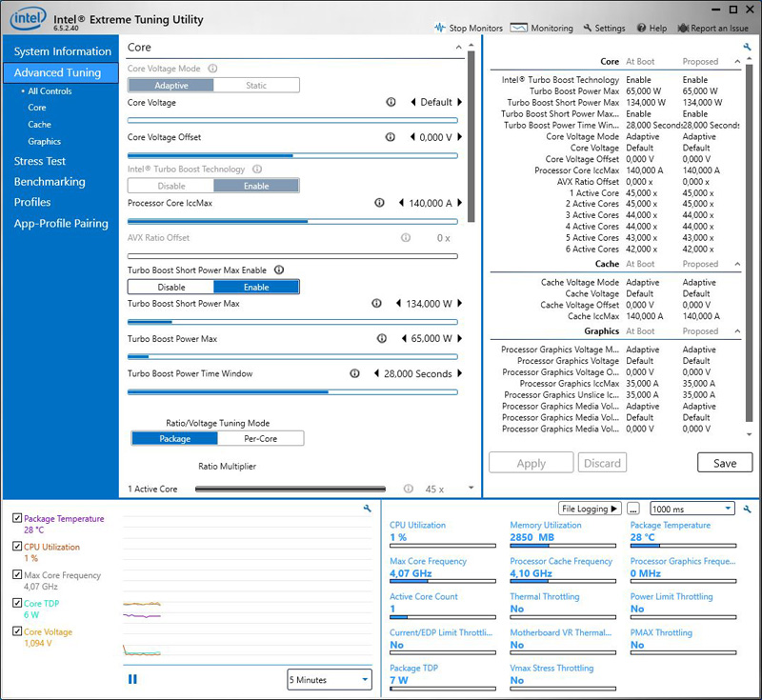This screenshot has height=700, width=762.
Task: Select All Controls under Advanced Tuning
Action: click(50, 90)
